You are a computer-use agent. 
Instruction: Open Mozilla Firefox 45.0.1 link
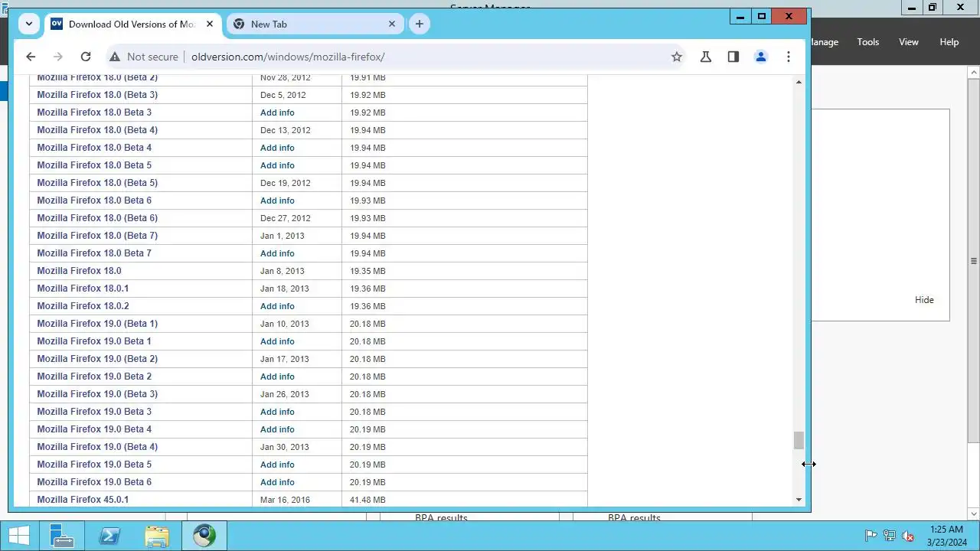pyautogui.click(x=83, y=500)
